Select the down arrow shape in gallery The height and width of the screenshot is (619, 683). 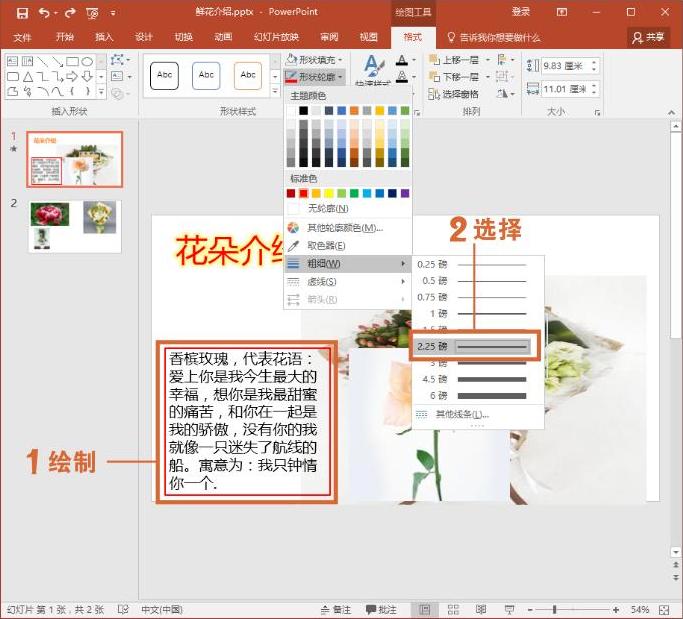click(x=87, y=77)
